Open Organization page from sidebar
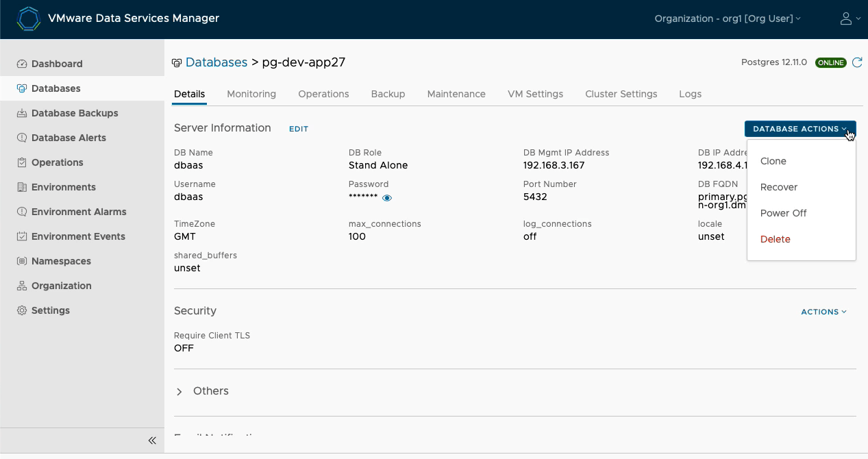This screenshot has width=868, height=459. (x=61, y=286)
